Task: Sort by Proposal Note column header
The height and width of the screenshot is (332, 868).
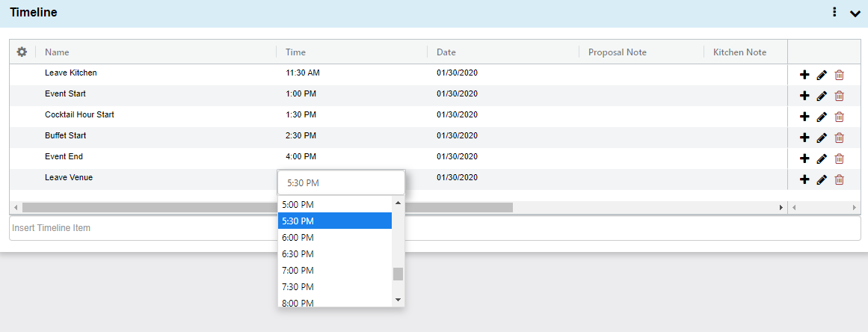Action: coord(618,52)
